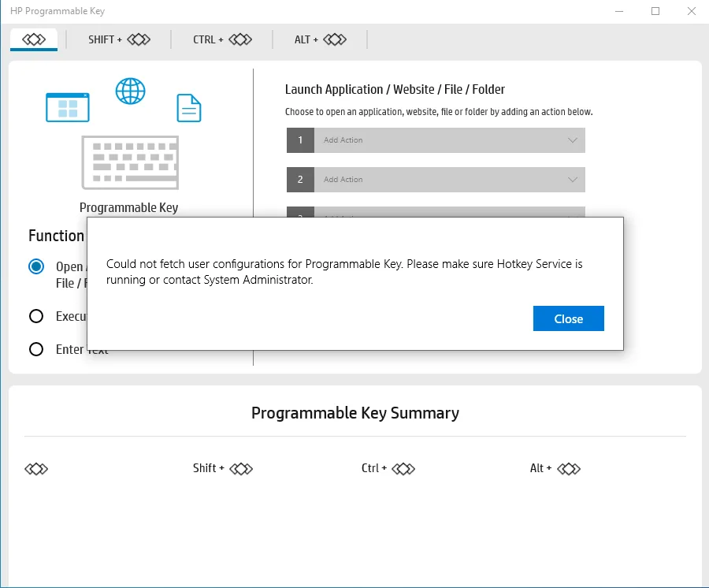Click the file document icon
709x588 pixels.
[188, 108]
